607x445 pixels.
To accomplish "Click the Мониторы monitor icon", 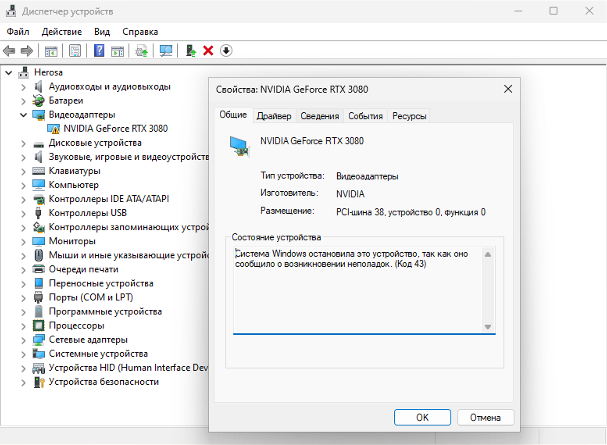I will coord(38,241).
